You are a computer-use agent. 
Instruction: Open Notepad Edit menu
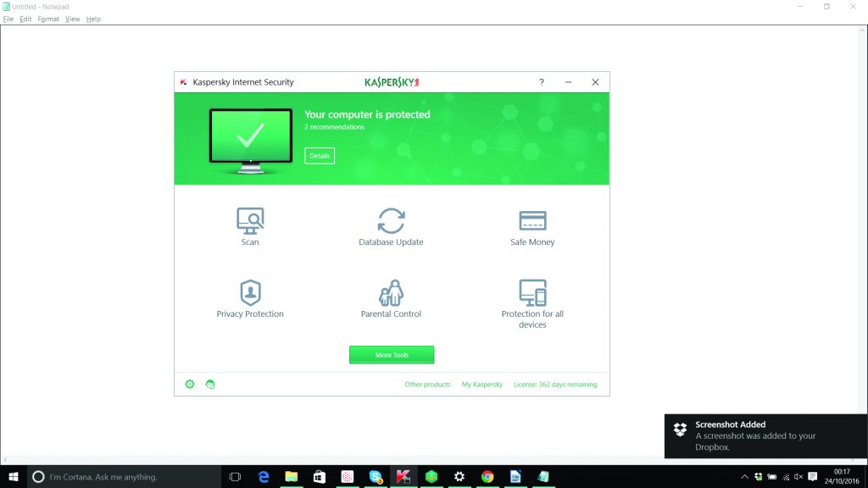[25, 19]
